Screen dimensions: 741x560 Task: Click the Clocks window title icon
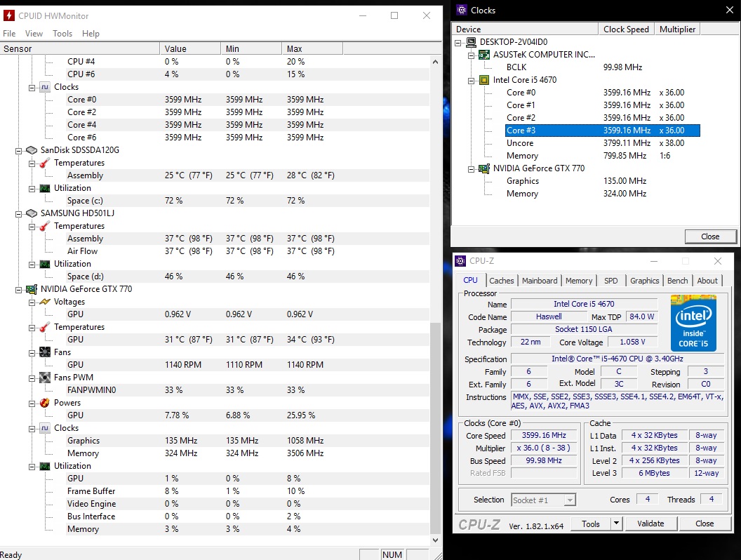(x=462, y=10)
